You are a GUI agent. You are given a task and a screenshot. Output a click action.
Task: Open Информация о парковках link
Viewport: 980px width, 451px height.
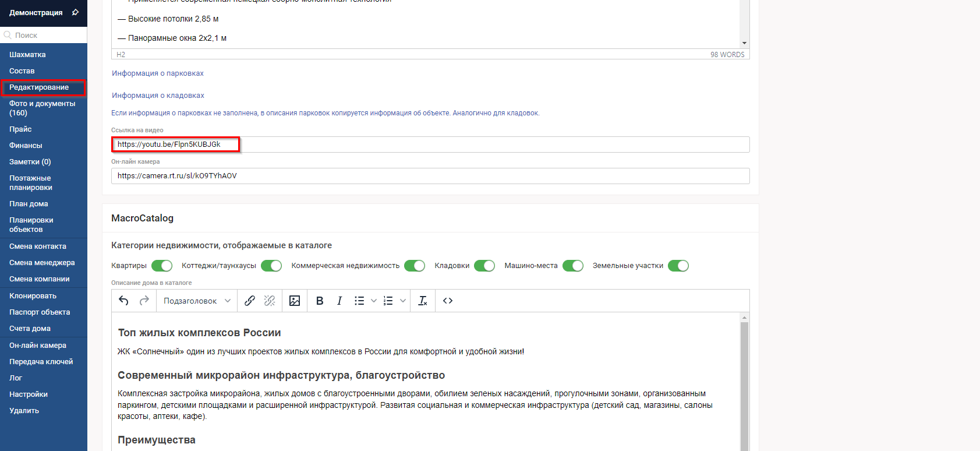pyautogui.click(x=158, y=73)
